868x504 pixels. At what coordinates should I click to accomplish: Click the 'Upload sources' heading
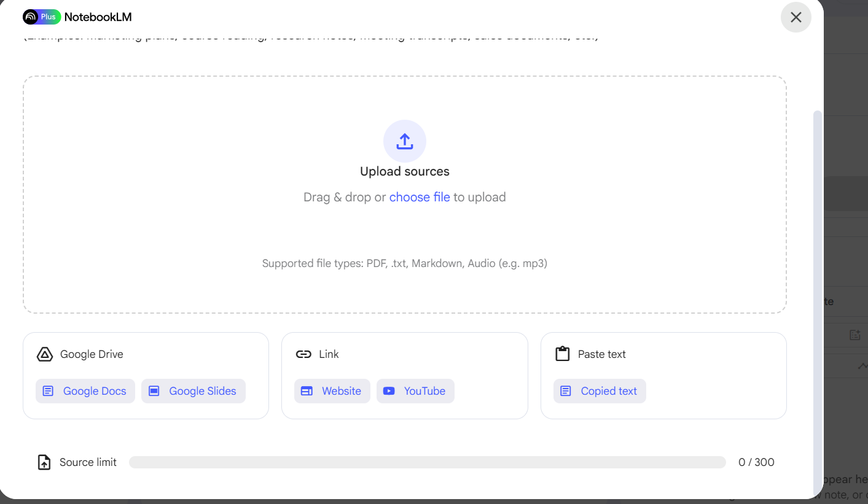pos(405,171)
